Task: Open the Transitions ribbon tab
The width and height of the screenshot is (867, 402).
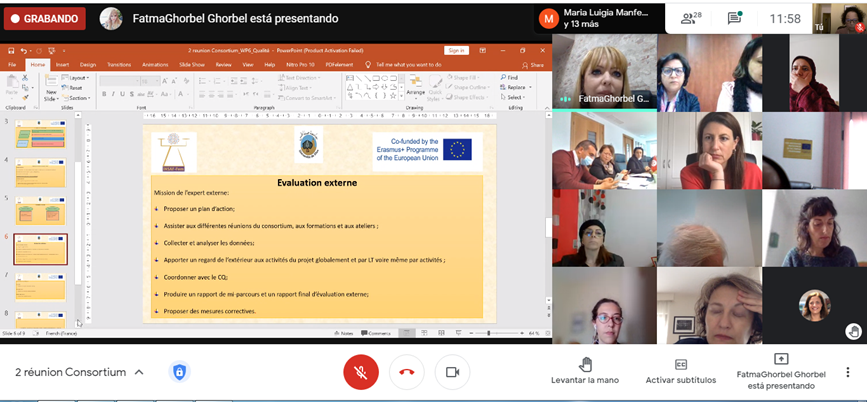Action: click(x=119, y=65)
